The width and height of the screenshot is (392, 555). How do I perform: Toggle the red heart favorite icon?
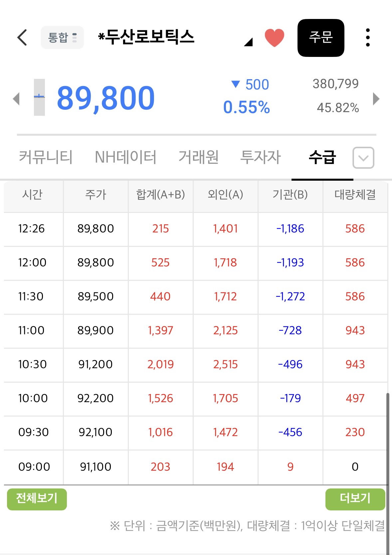click(274, 37)
